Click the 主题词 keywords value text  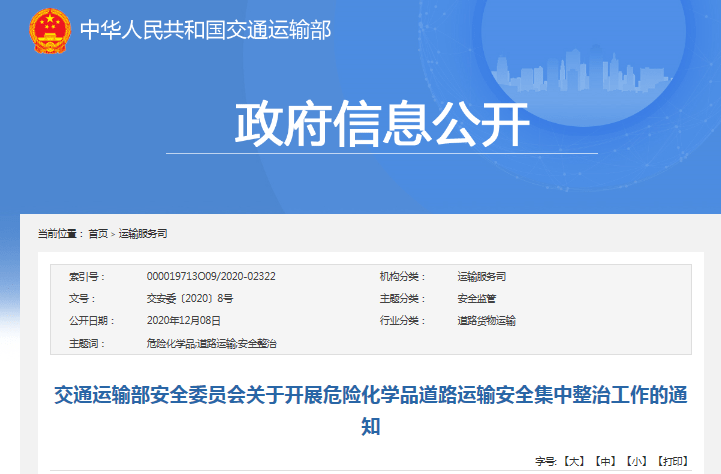point(211,343)
